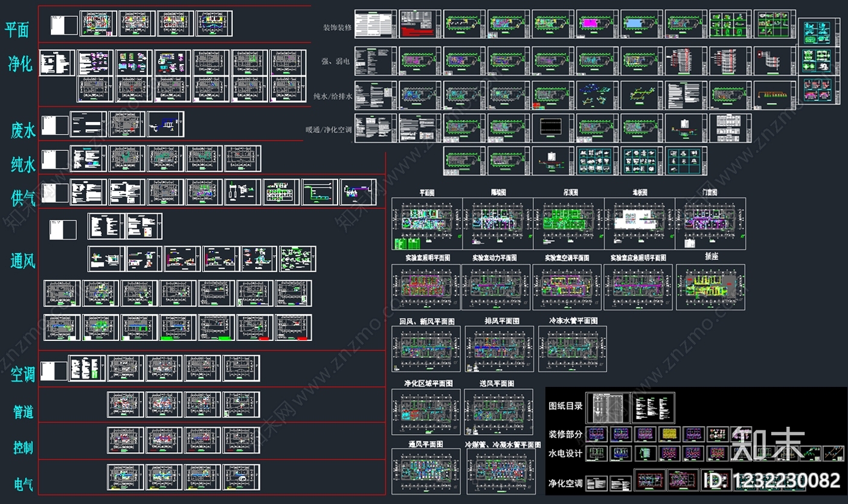Open the drawing thumbnail under 隔墙图
This screenshot has width=848, height=504.
[x=498, y=224]
